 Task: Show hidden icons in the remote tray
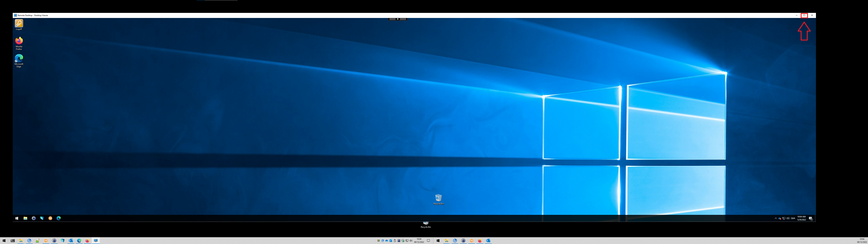click(776, 218)
